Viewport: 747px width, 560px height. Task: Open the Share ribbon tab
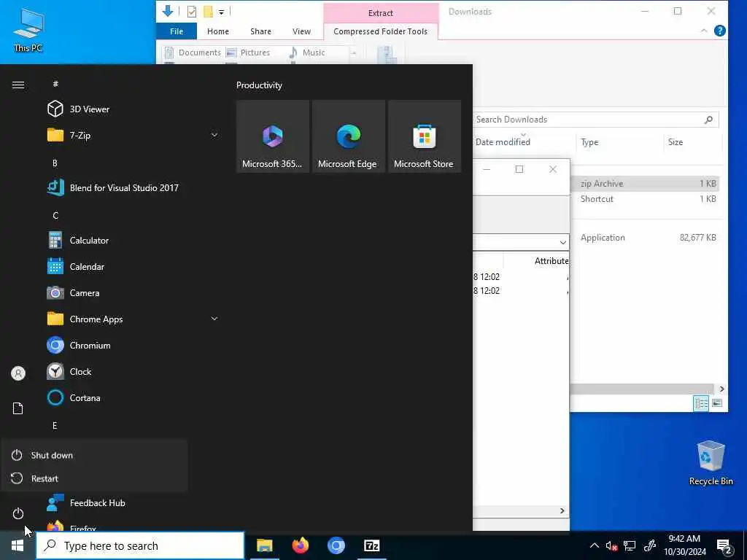[260, 31]
